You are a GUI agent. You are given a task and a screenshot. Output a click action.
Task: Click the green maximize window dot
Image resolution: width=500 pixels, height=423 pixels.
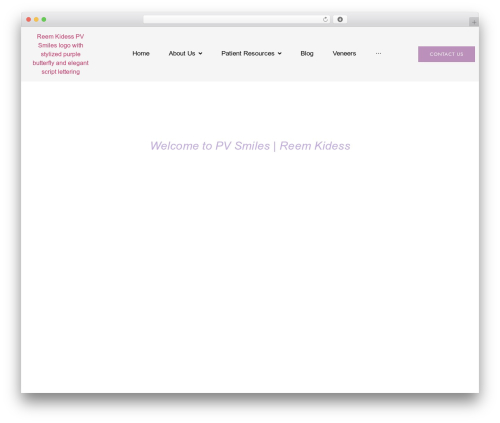click(44, 20)
